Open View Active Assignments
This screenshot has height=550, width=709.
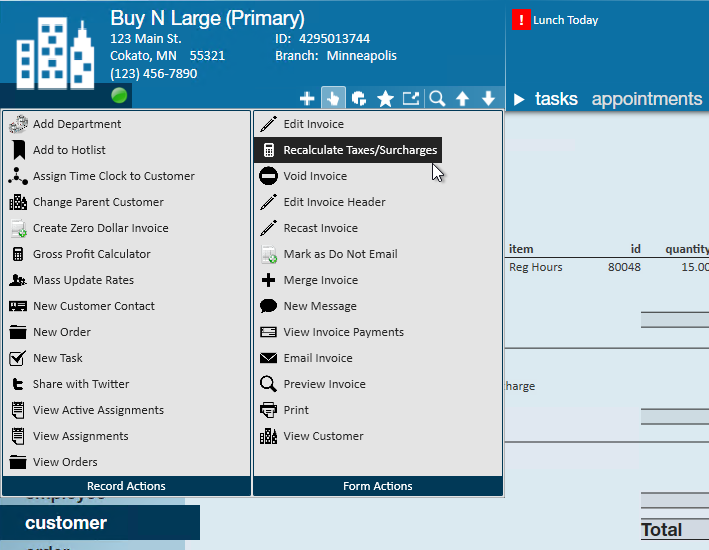pos(127,410)
